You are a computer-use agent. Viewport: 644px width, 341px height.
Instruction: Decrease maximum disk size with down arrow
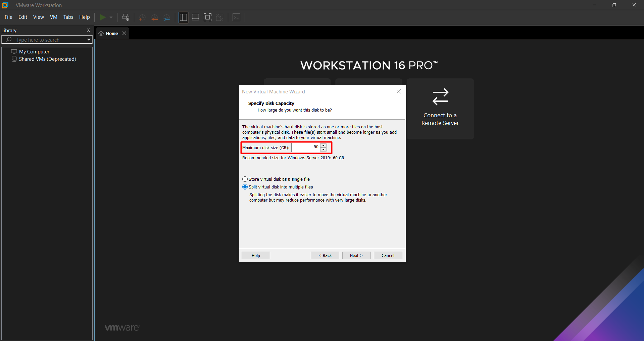click(324, 150)
